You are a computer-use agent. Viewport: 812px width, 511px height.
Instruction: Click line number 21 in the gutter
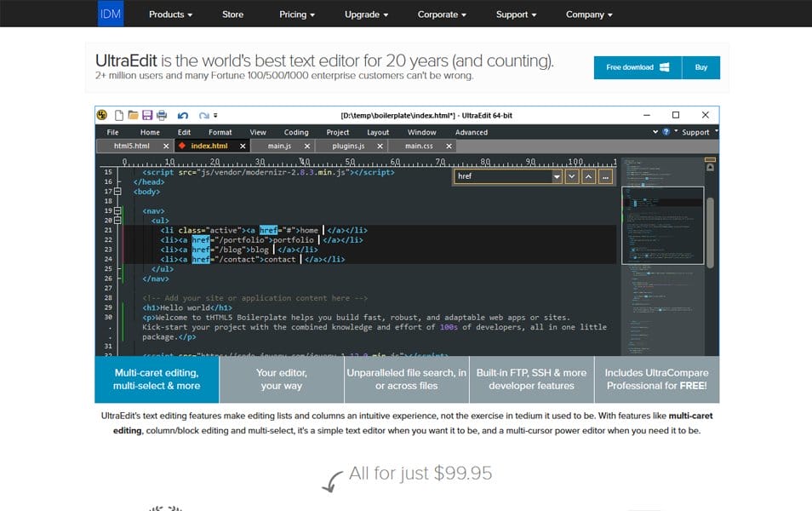(x=108, y=230)
